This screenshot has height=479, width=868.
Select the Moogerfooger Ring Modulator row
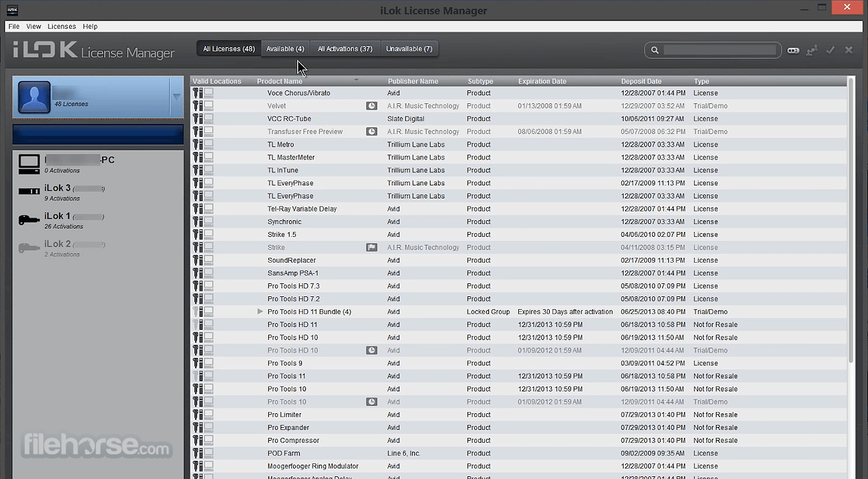tap(519, 466)
